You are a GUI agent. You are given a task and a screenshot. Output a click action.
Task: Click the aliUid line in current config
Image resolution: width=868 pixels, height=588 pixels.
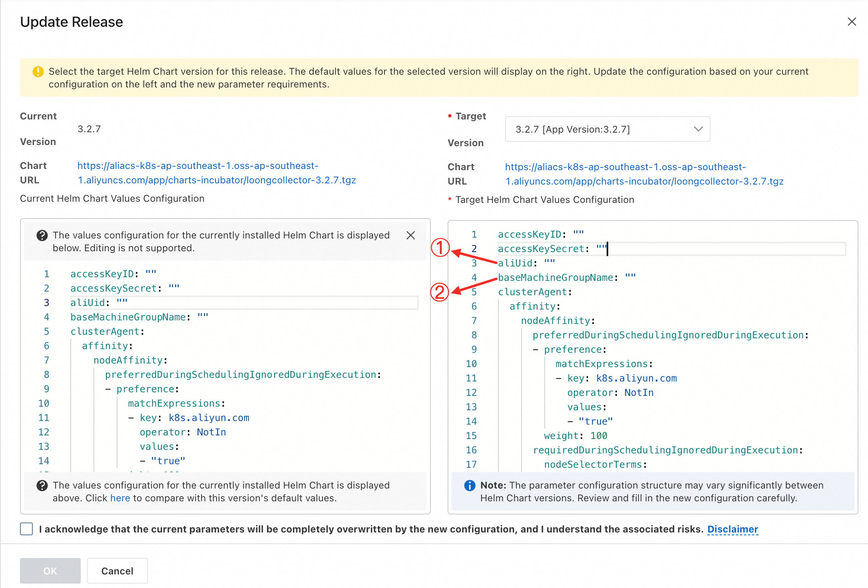[89, 303]
